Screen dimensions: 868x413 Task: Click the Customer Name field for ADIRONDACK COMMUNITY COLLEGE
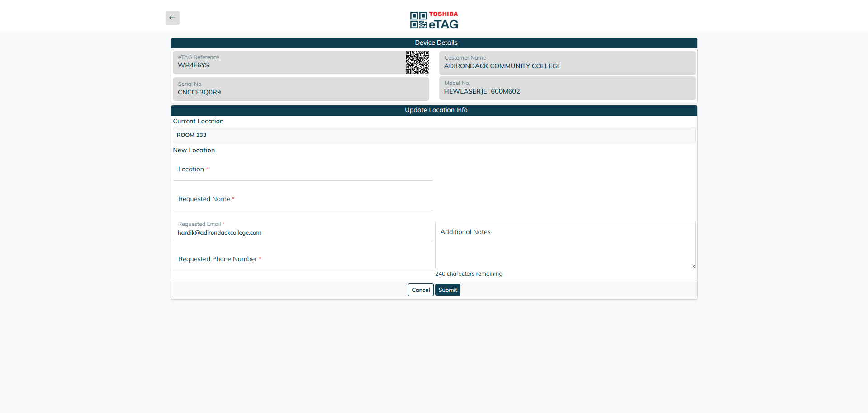point(567,63)
